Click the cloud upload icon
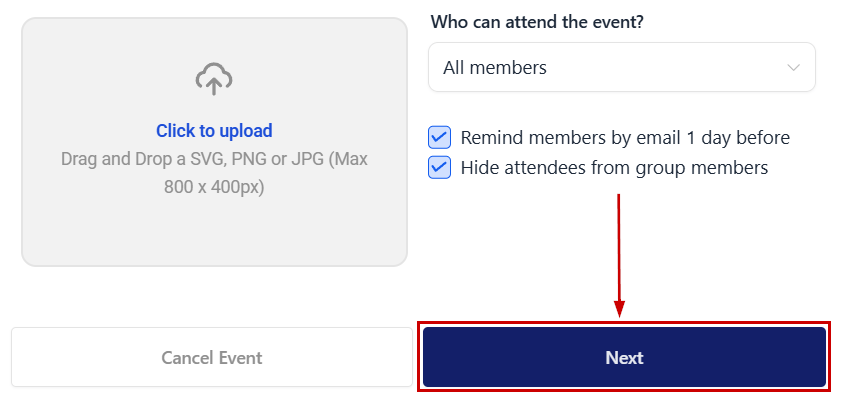Viewport: 847px width, 404px height. [x=214, y=79]
